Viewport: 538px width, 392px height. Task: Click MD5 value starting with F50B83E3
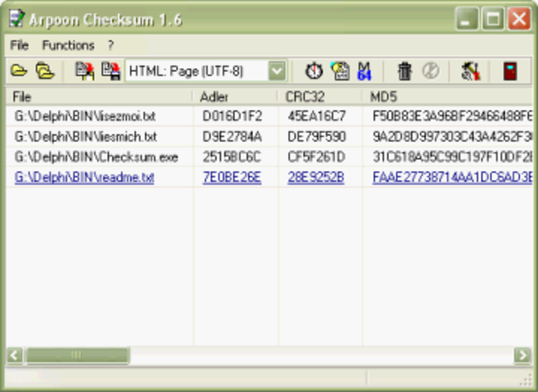coord(452,116)
